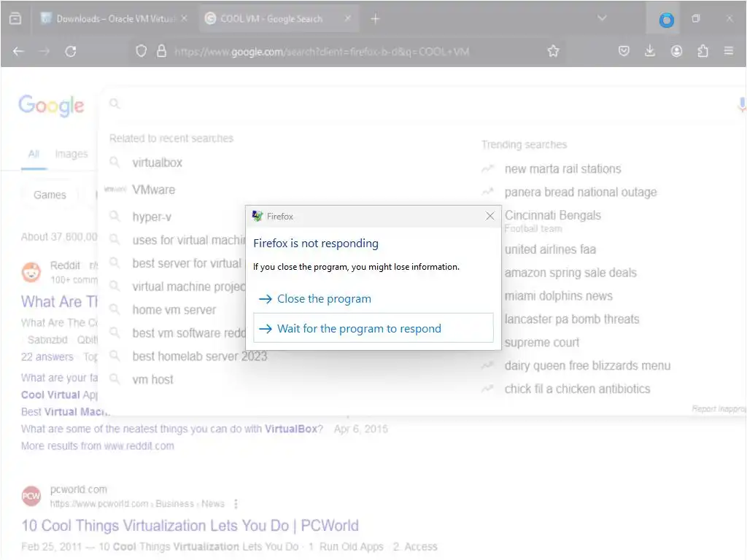Open 10 Cool Things Virtualization PCWorld result

pos(190,526)
